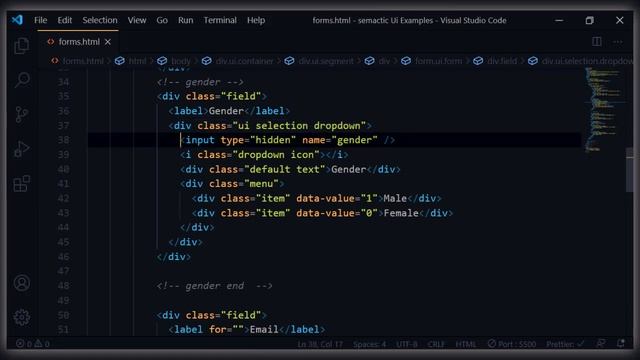Close the forms.html tab
The height and width of the screenshot is (360, 640).
[108, 42]
